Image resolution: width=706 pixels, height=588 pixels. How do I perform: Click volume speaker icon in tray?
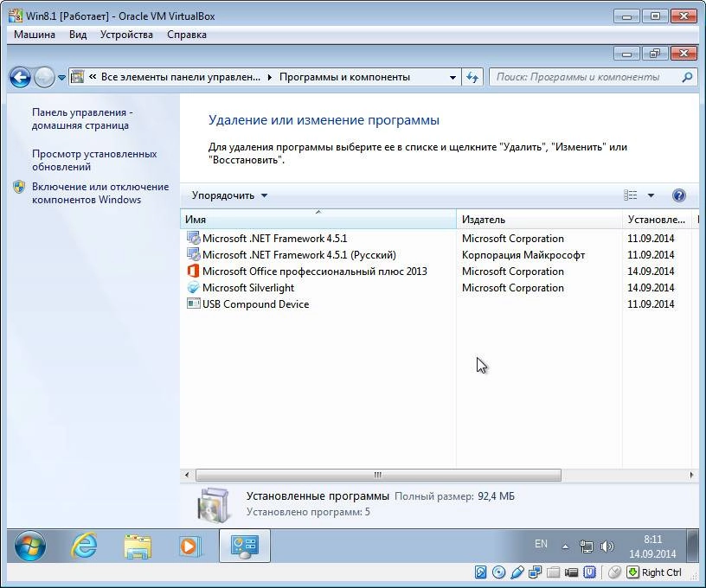pos(607,546)
